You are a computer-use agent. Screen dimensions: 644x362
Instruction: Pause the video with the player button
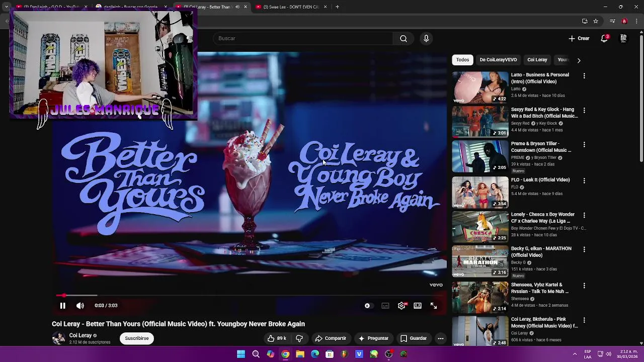(62, 306)
